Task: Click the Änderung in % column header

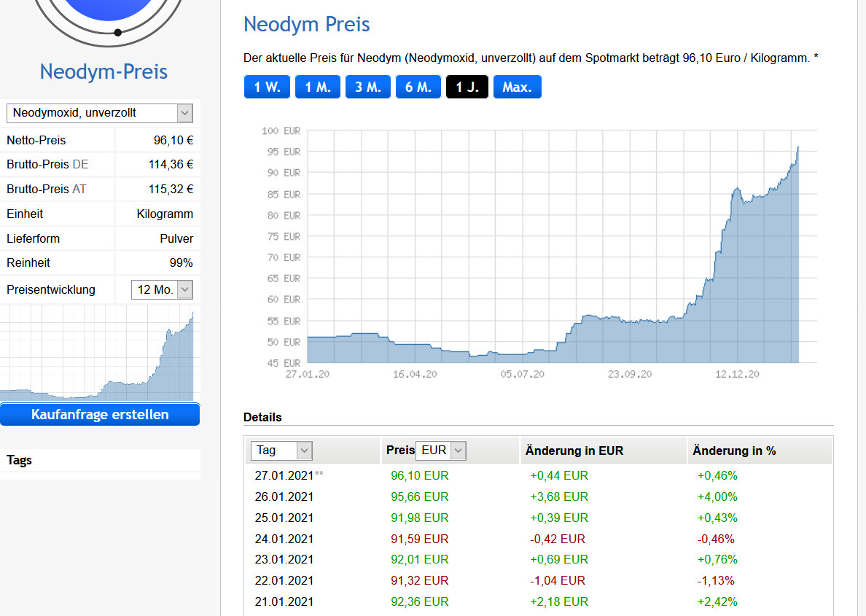Action: (734, 451)
